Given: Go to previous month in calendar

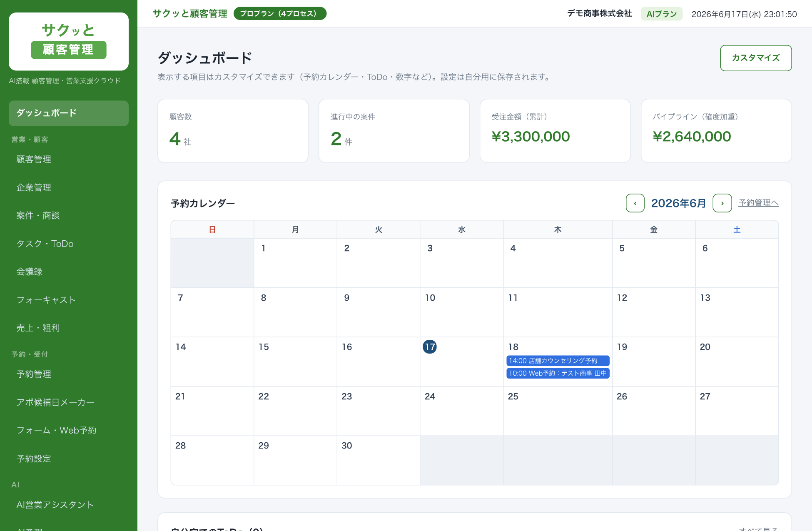Looking at the screenshot, I should tap(635, 203).
